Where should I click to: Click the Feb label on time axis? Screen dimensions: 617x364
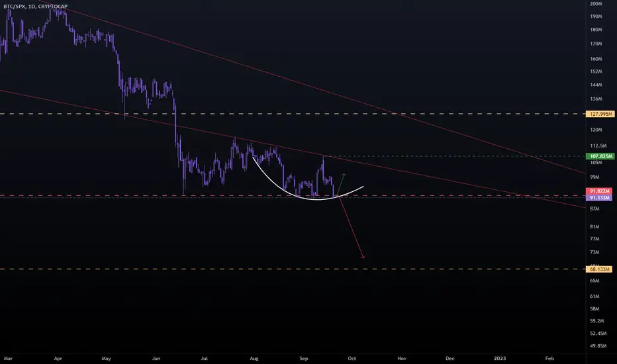point(549,359)
